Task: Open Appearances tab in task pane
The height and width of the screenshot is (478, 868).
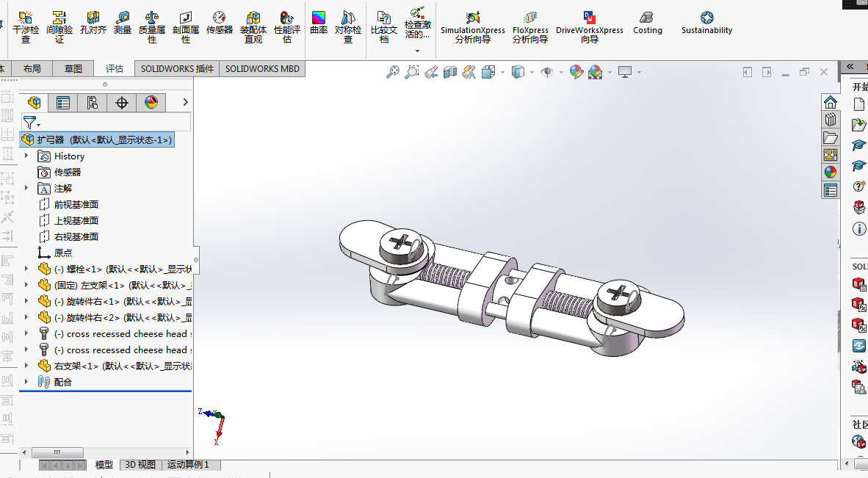Action: pyautogui.click(x=830, y=172)
